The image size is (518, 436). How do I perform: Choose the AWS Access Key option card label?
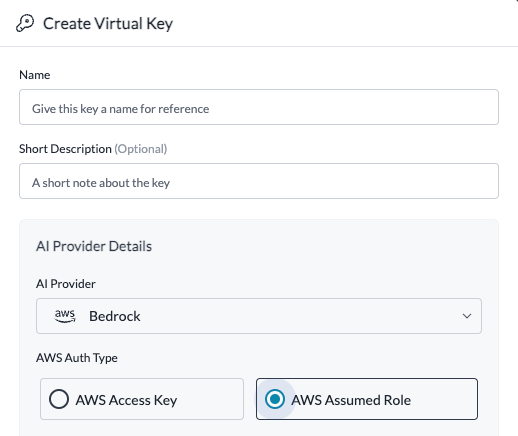[126, 400]
